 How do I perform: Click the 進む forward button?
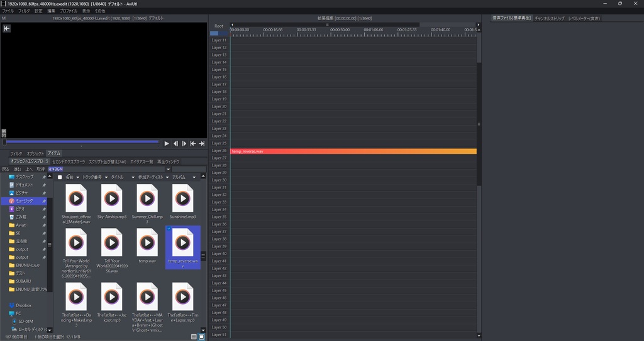point(17,169)
